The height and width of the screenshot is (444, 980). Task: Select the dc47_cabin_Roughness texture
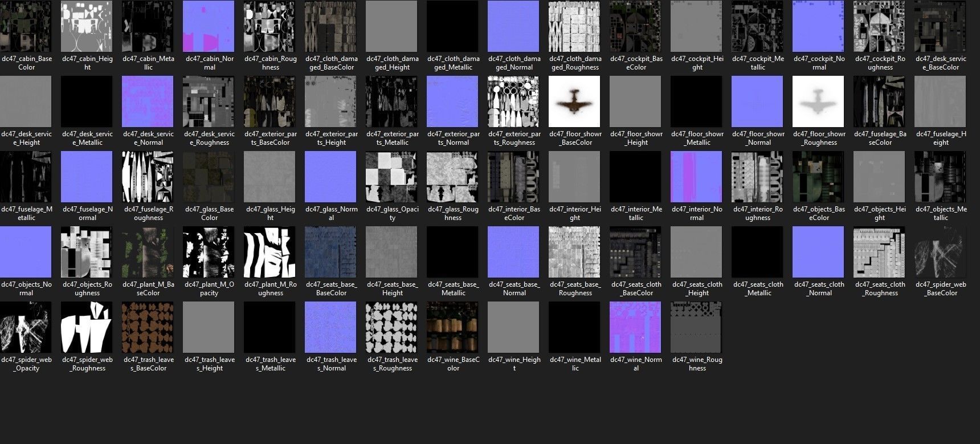point(270,26)
